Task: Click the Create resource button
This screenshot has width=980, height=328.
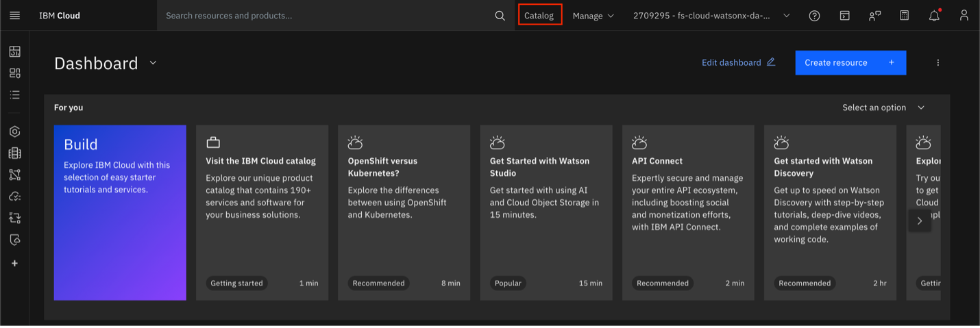Action: (x=850, y=62)
